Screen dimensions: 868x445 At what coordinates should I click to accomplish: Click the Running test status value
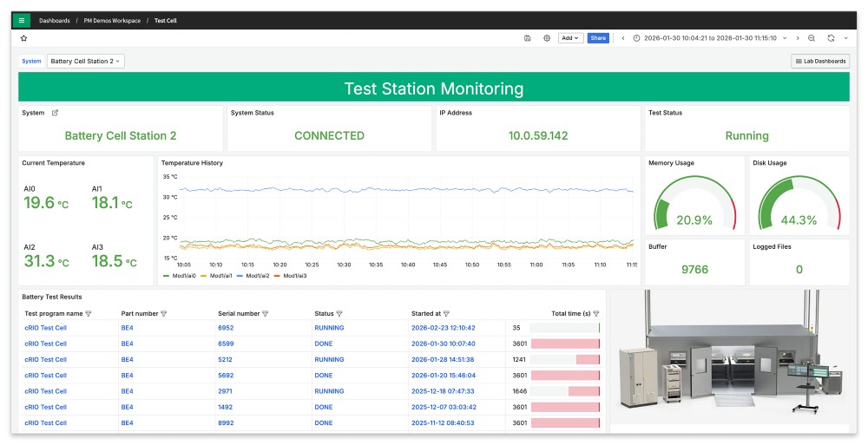(746, 136)
